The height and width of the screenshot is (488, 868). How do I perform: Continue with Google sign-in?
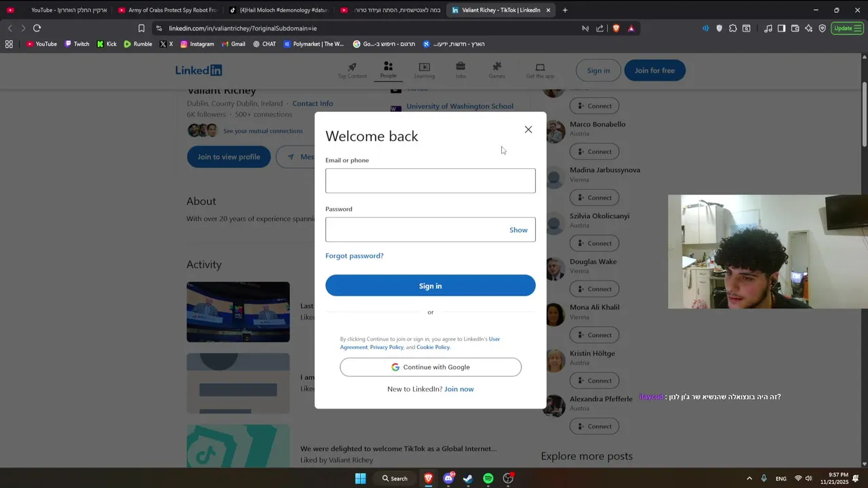(x=430, y=367)
